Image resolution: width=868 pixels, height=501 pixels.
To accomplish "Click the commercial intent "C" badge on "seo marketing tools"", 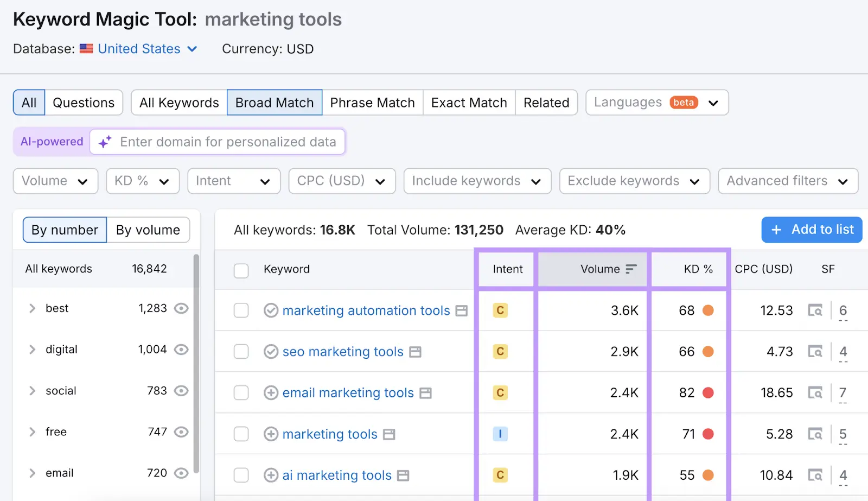I will [500, 351].
